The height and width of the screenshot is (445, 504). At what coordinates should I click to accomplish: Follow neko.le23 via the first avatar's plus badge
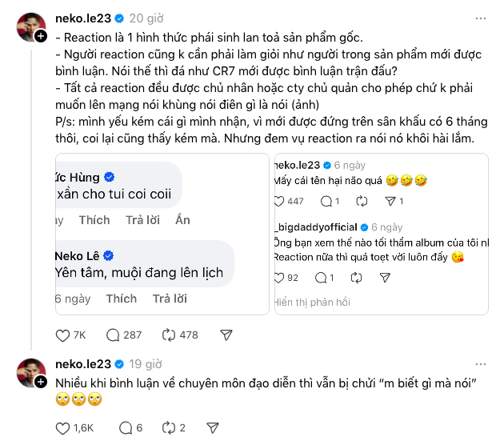click(39, 36)
